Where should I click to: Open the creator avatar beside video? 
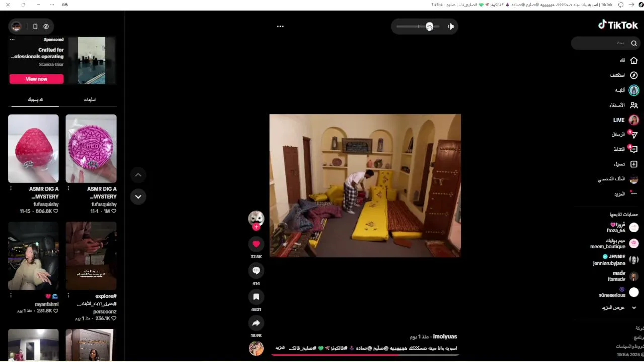click(x=256, y=218)
